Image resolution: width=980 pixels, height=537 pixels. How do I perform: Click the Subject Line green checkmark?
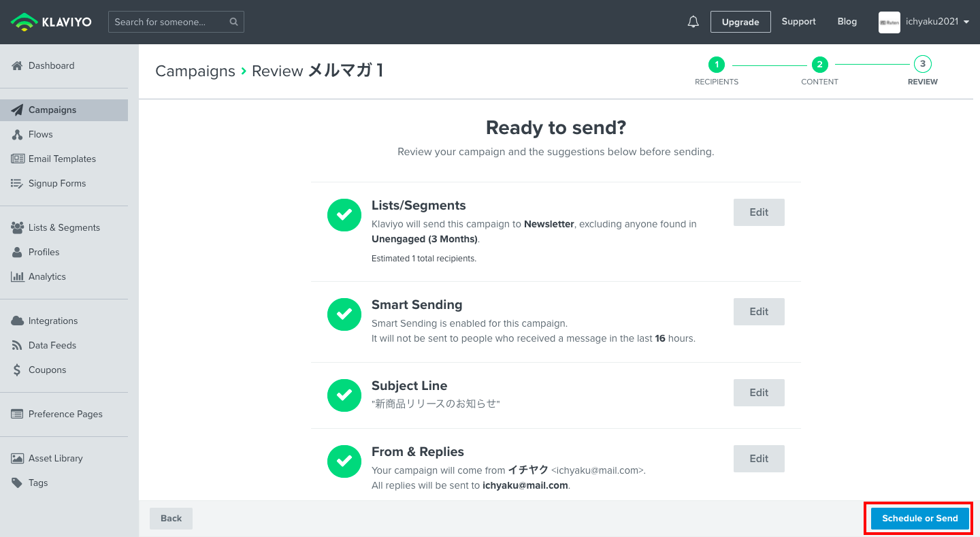tap(344, 395)
